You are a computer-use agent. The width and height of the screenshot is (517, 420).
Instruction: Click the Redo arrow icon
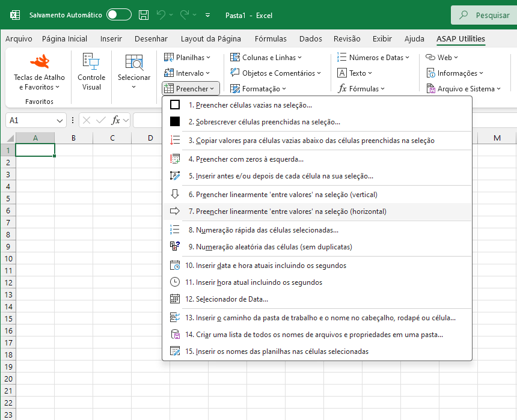(x=185, y=15)
